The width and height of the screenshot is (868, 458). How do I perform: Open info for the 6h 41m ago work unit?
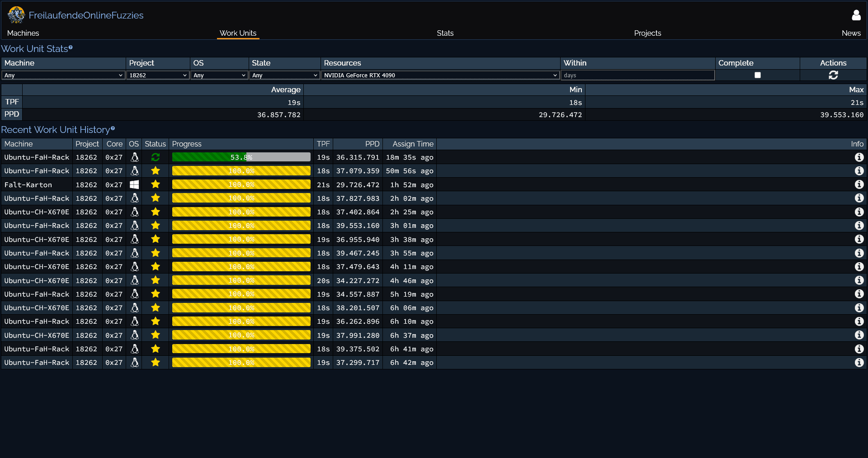tap(859, 349)
